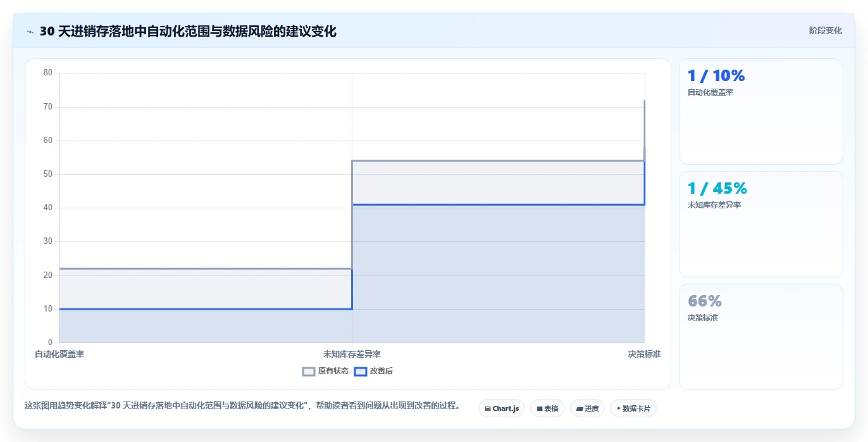Toggle the 原有状态 legend swatch
The height and width of the screenshot is (442, 868).
pos(309,372)
